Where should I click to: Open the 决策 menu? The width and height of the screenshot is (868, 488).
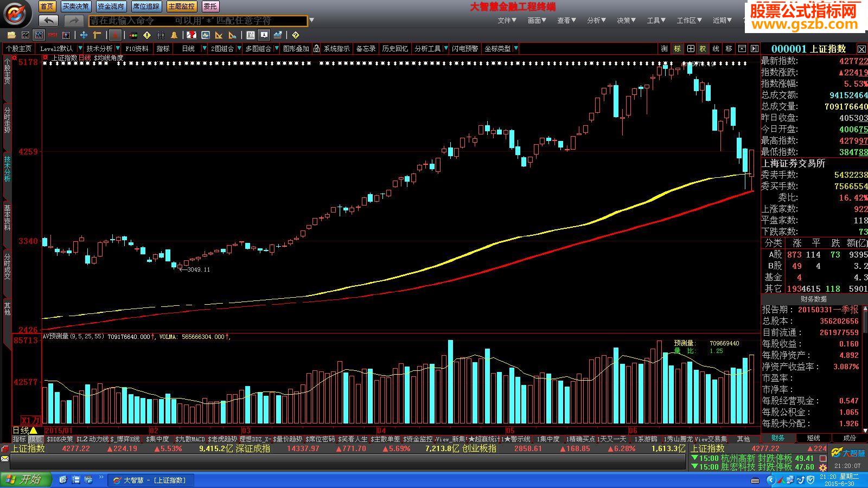pyautogui.click(x=626, y=21)
